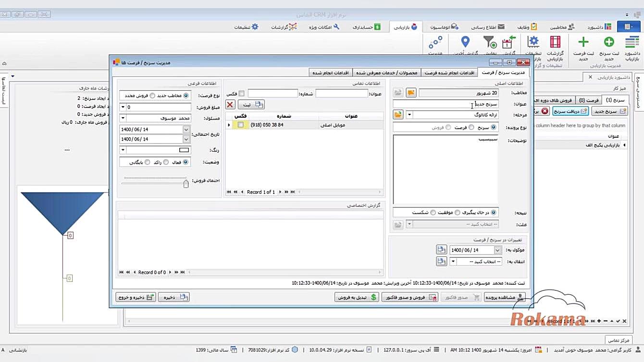Click the map pin location ribbon icon

(465, 42)
